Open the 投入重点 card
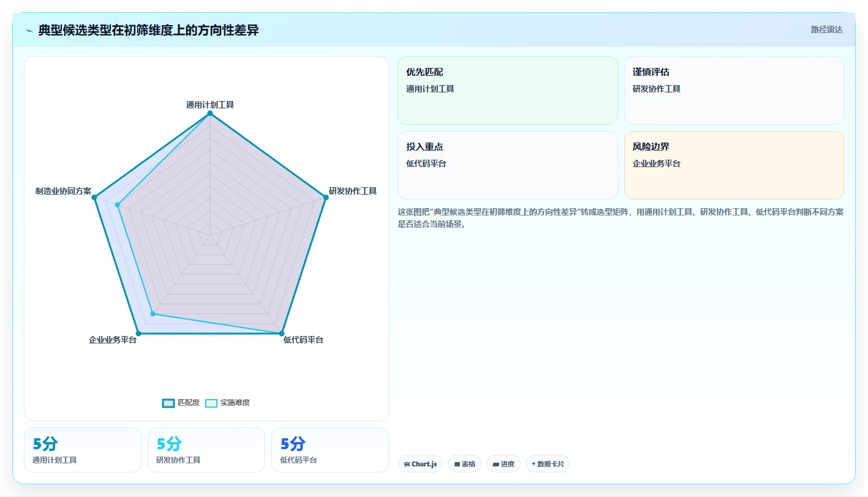 point(508,165)
